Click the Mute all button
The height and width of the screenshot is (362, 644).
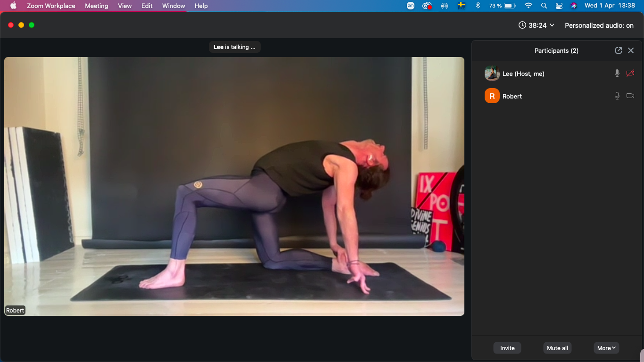557,348
